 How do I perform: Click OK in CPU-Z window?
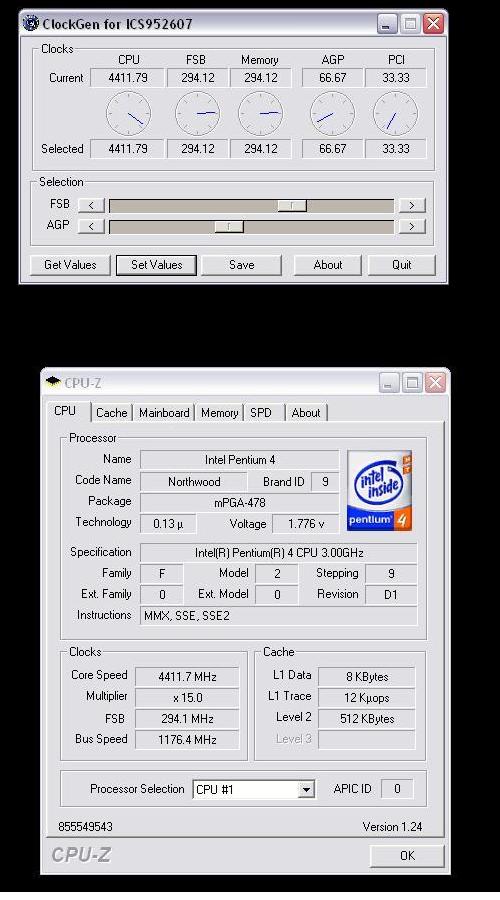click(x=407, y=856)
